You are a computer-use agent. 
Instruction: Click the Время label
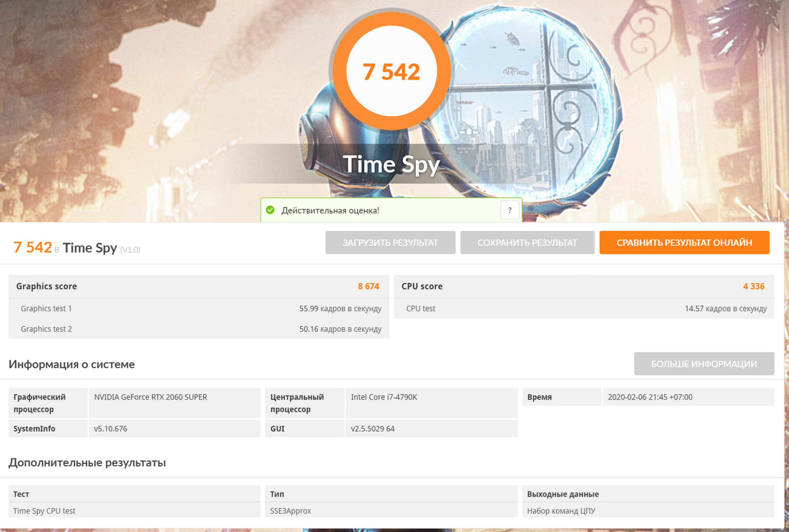click(x=540, y=397)
